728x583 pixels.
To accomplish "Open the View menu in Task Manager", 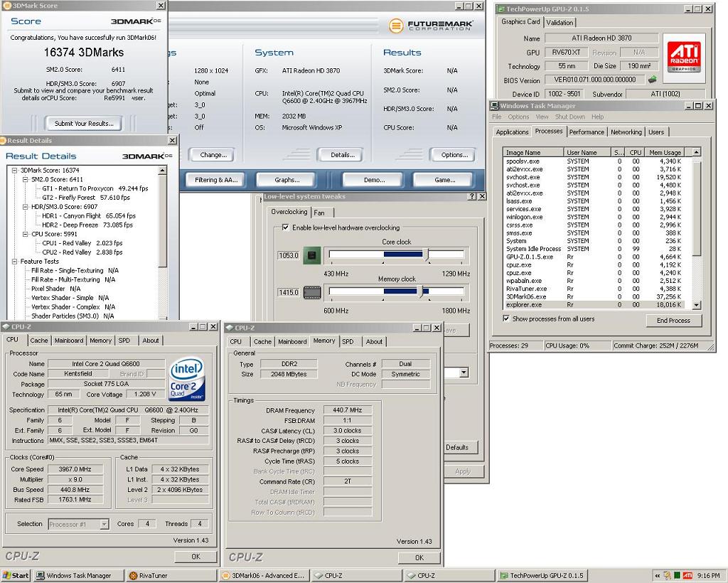I will 542,117.
